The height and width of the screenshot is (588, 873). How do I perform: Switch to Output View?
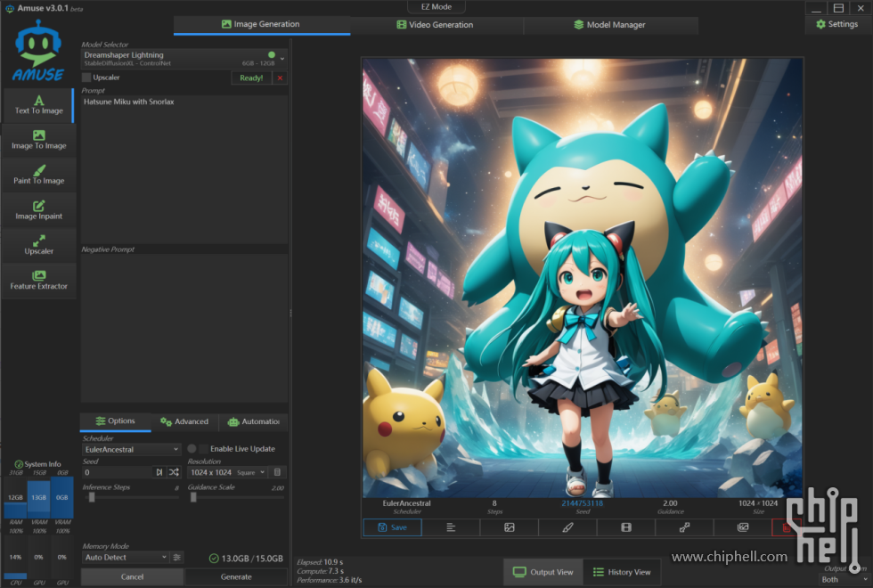[543, 572]
